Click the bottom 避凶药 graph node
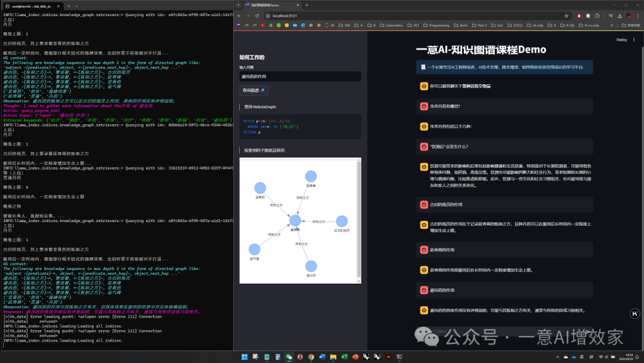 tap(311, 266)
